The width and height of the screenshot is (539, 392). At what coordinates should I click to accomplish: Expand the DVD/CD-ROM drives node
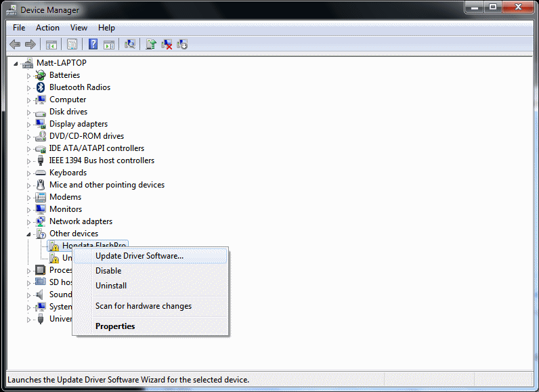(x=28, y=137)
